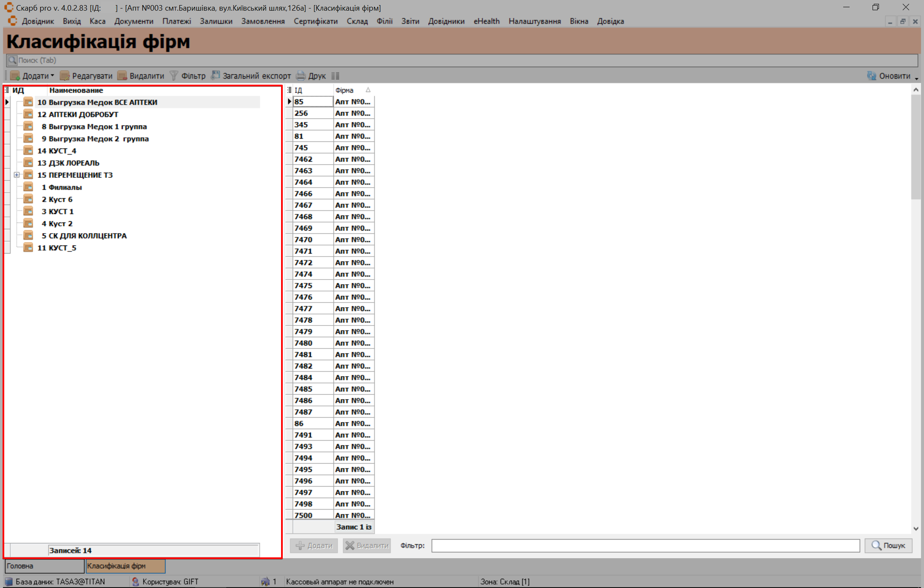Expand the ПЕРЕМЕЩЕНИЕ ТЗ tree node
The width and height of the screenshot is (924, 588).
click(17, 175)
